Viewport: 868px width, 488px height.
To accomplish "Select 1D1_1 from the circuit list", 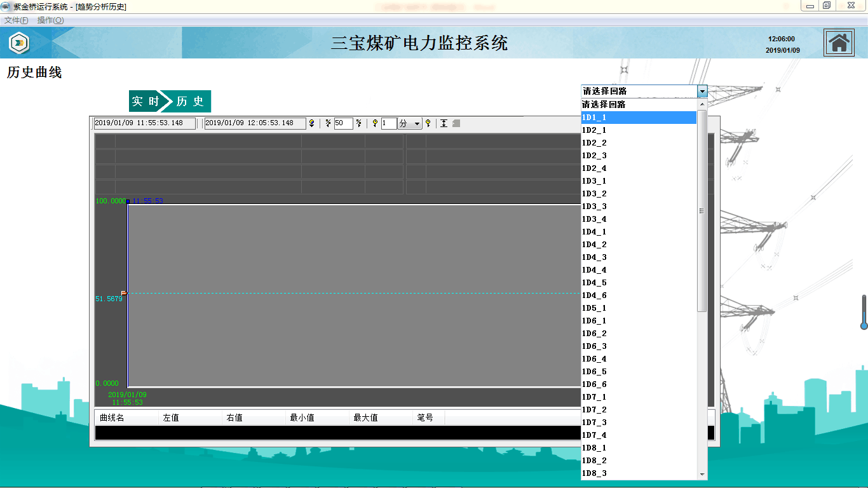I will tap(639, 118).
